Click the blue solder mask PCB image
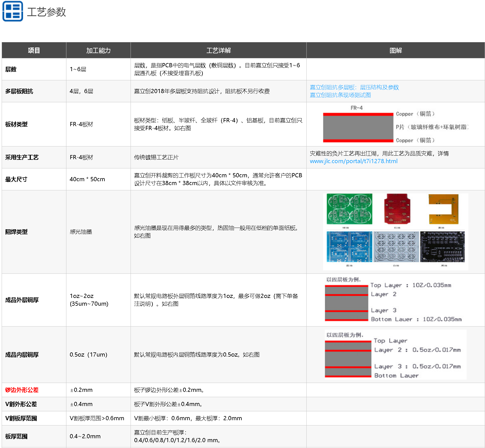This screenshot has height=448, width=485. [x=349, y=247]
